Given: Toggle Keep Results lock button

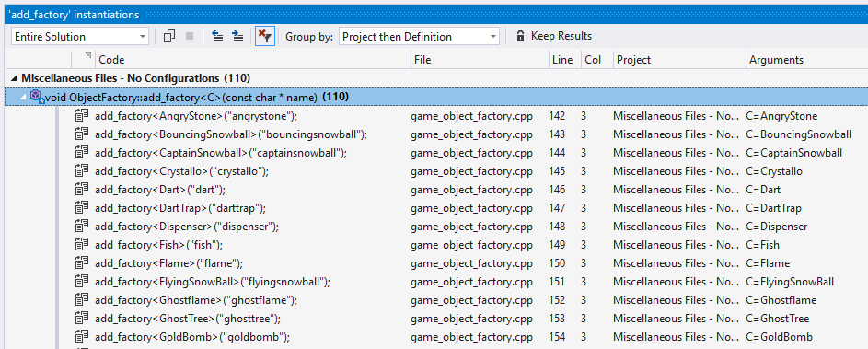Looking at the screenshot, I should (553, 37).
